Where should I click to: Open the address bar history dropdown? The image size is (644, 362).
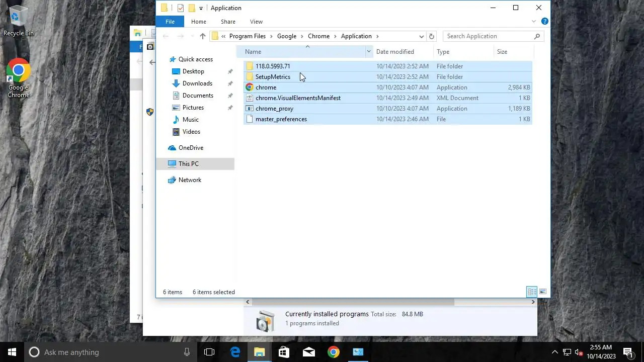point(421,36)
